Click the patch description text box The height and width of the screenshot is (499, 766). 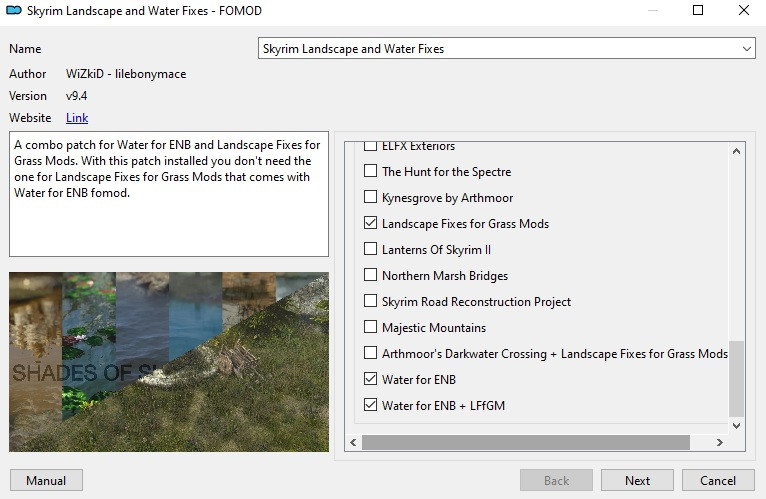point(169,194)
